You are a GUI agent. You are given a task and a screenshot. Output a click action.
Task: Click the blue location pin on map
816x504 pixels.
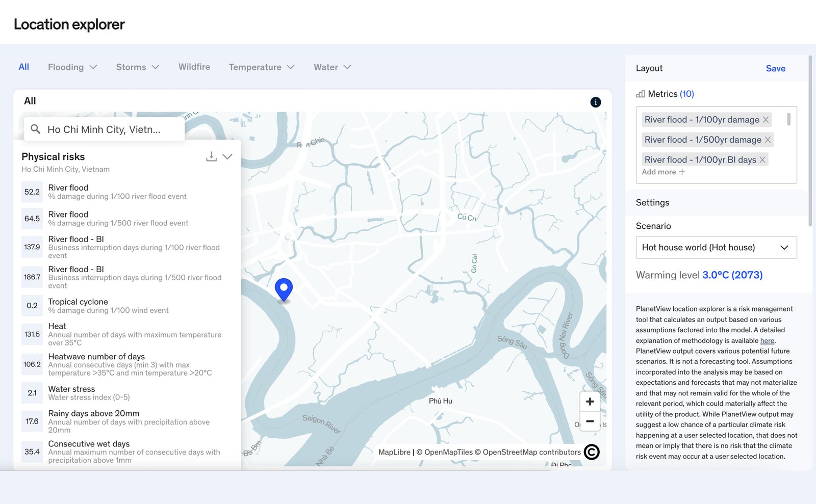pos(284,289)
